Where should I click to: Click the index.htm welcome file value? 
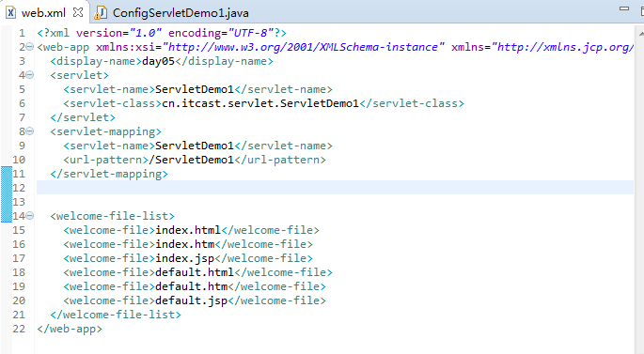click(184, 244)
